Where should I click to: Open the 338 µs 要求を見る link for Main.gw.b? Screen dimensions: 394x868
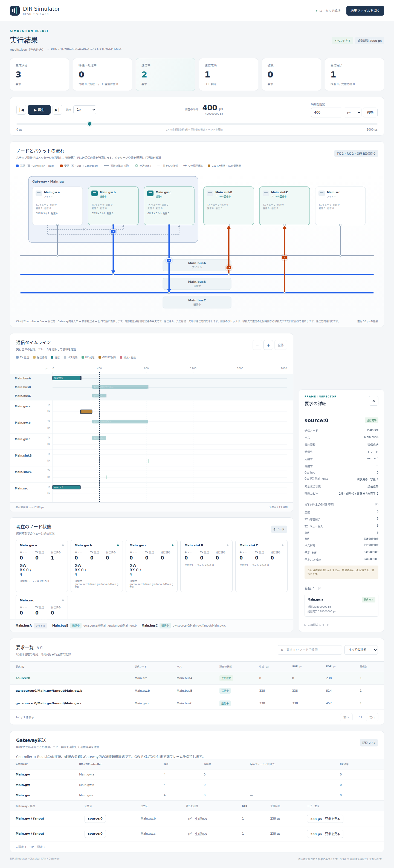[x=325, y=819]
